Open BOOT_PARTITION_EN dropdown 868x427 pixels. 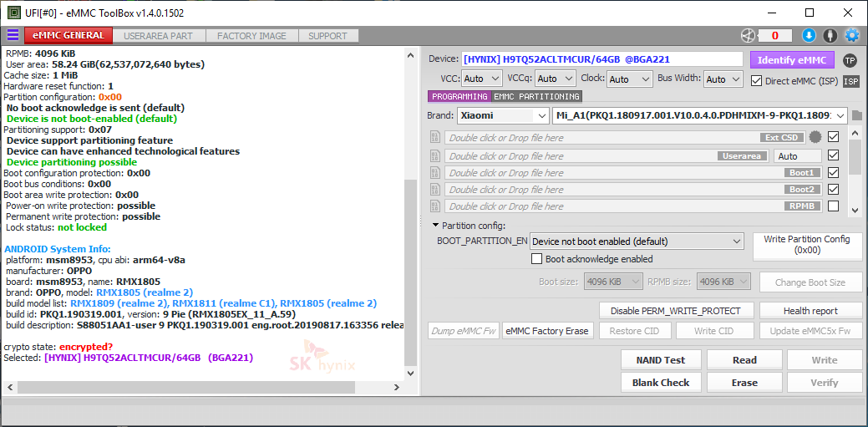coord(636,241)
